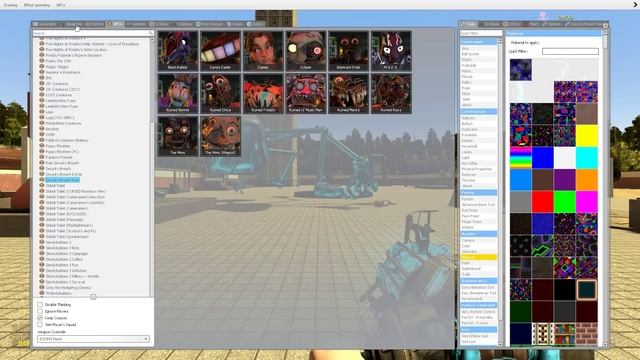
Task: Click the icon beside Rainbow Friends category
Action: click(x=42, y=157)
